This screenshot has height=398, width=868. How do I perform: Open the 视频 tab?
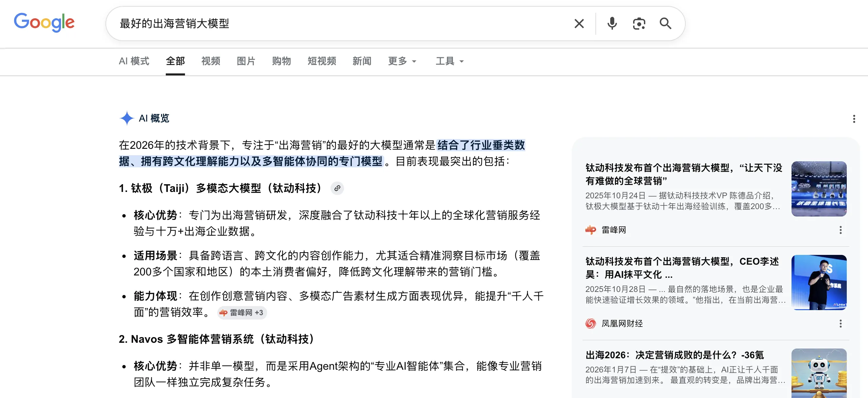pyautogui.click(x=211, y=61)
